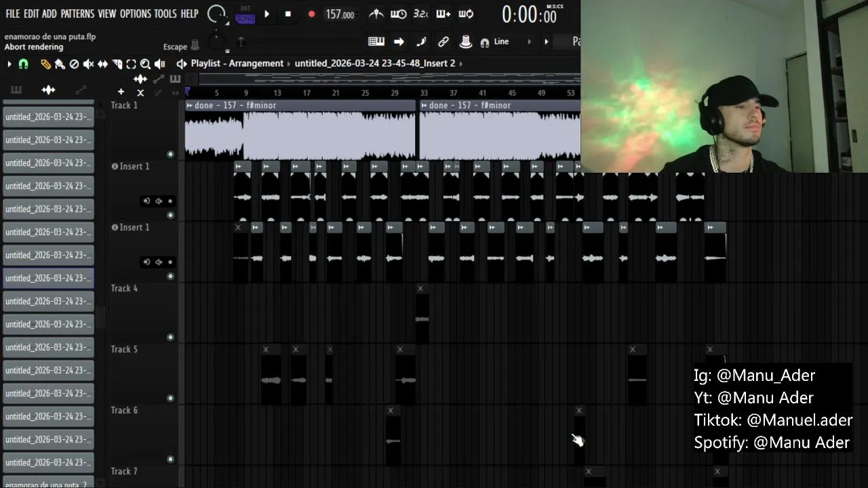This screenshot has width=868, height=488.
Task: Click bar 41 on the timeline ruler
Action: click(x=482, y=93)
